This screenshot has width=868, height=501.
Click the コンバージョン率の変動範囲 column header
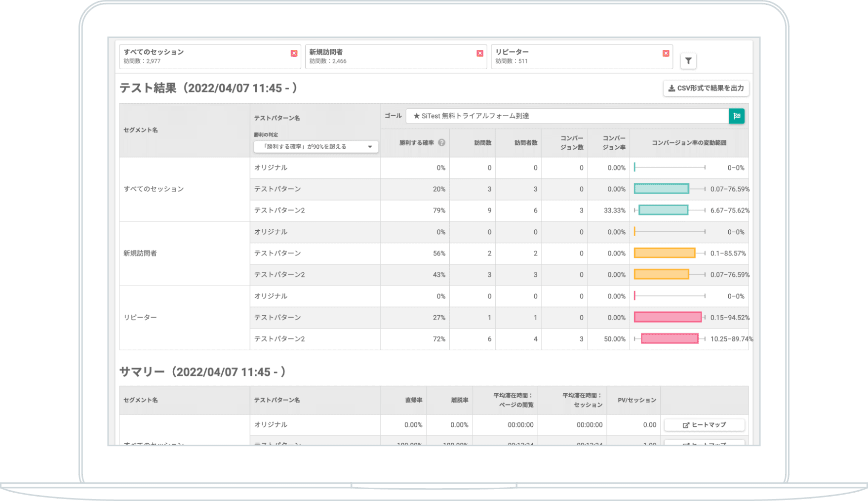[689, 143]
